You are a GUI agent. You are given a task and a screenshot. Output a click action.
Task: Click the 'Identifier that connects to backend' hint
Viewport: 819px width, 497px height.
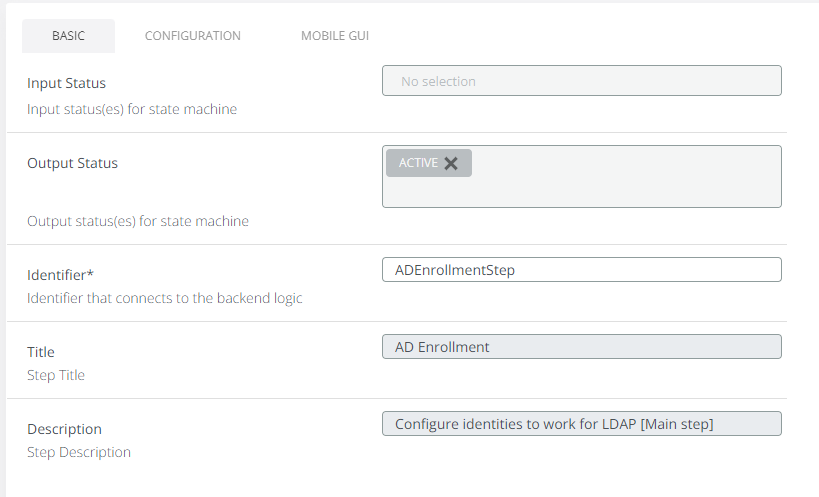click(164, 298)
